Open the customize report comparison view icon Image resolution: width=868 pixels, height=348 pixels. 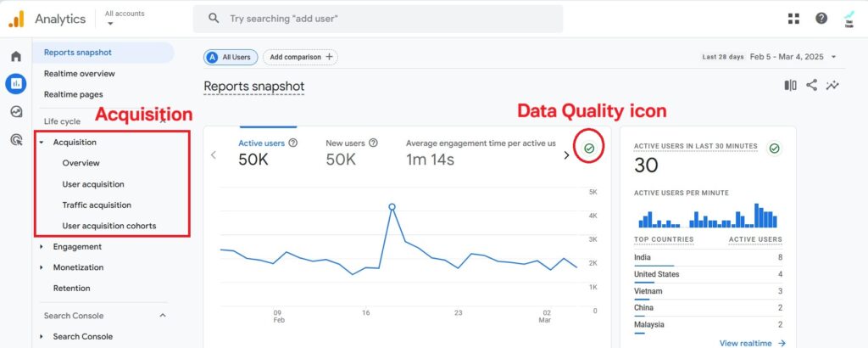point(791,86)
